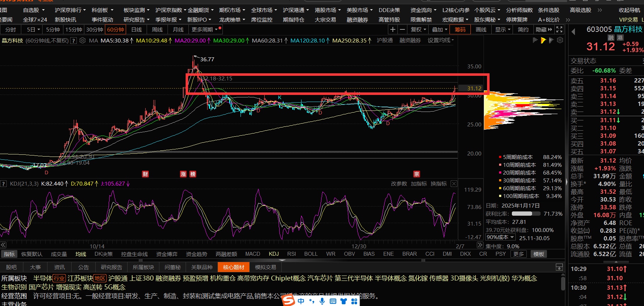
Task: Switch to 所属板块 tab
Action: pyautogui.click(x=143, y=267)
